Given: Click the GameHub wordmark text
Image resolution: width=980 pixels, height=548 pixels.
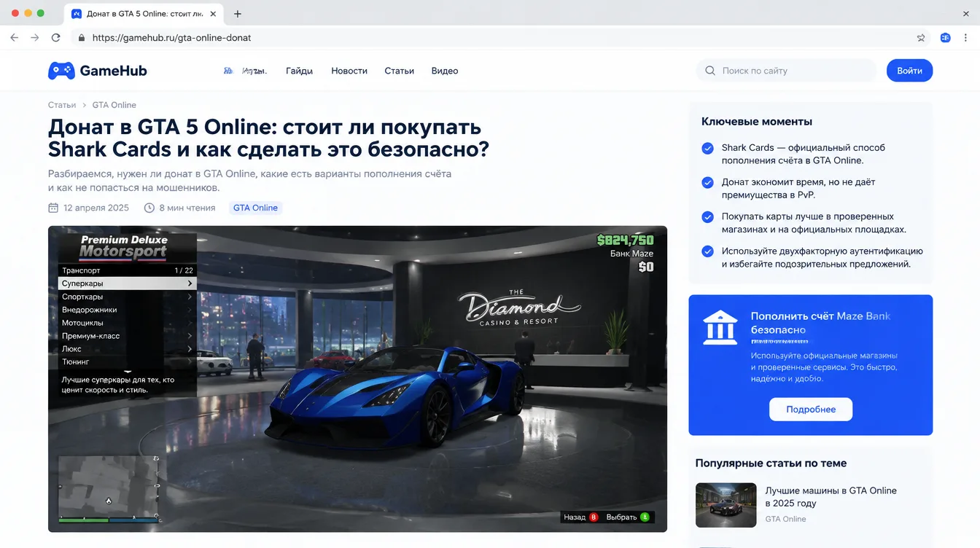Looking at the screenshot, I should pyautogui.click(x=113, y=71).
